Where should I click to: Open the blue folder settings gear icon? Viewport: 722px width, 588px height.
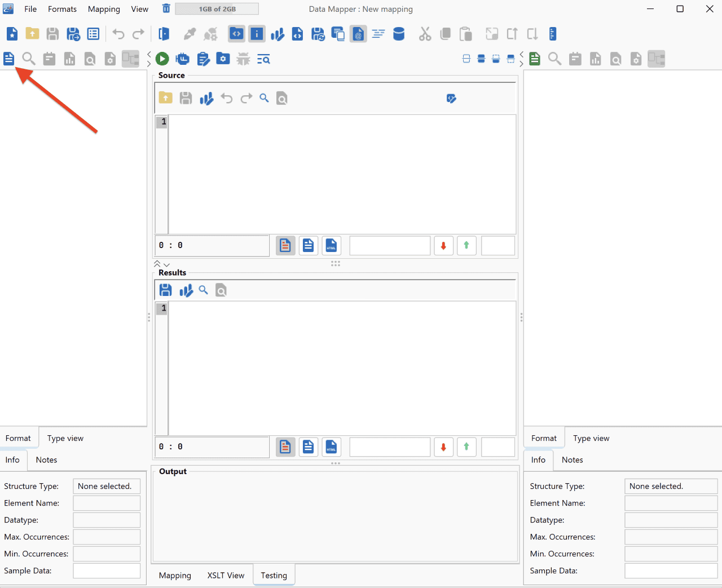(x=223, y=59)
